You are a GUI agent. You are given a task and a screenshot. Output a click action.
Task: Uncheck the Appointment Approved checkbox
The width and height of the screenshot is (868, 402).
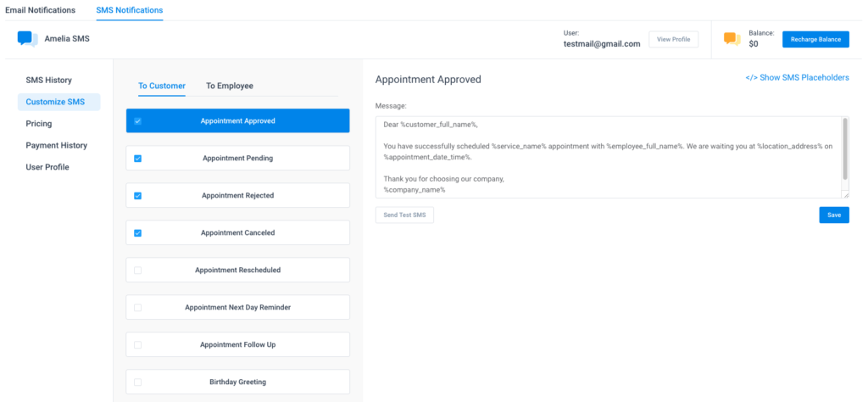click(138, 120)
